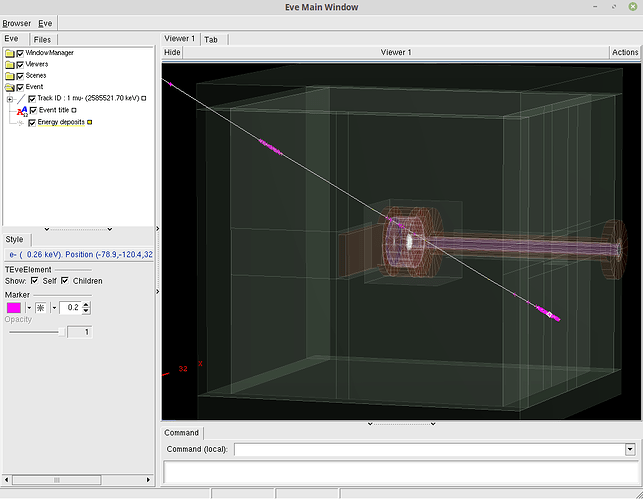Select the Style tab
Viewport: 643px width, 499px height.
point(14,239)
